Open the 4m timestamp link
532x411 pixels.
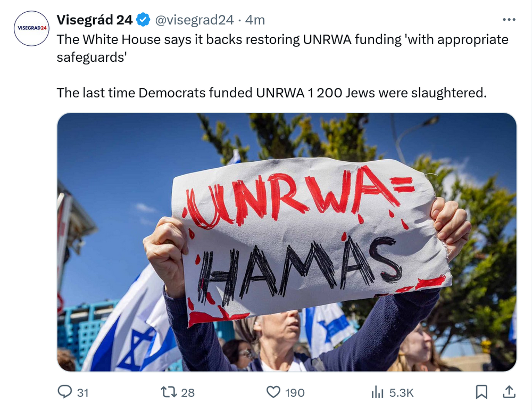tap(255, 20)
